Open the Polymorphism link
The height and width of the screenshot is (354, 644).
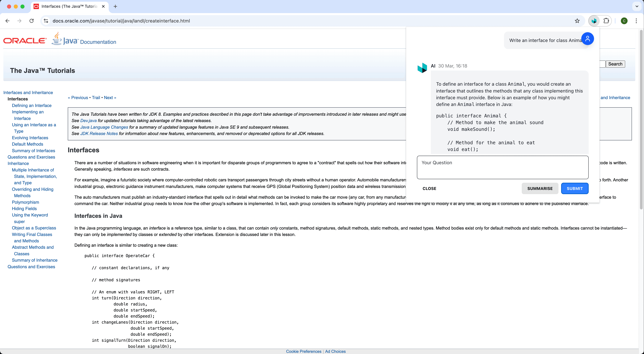[x=25, y=202]
